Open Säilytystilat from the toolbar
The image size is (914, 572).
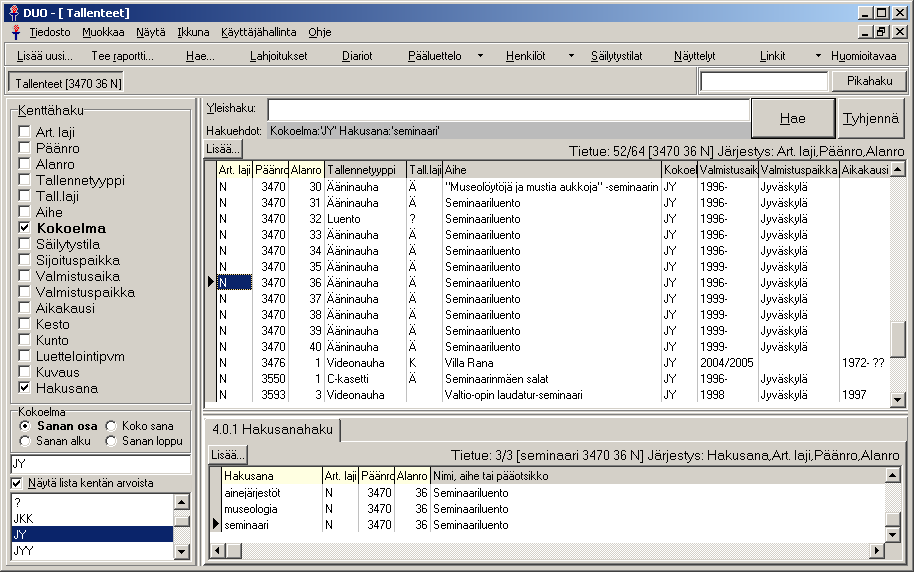pos(617,56)
